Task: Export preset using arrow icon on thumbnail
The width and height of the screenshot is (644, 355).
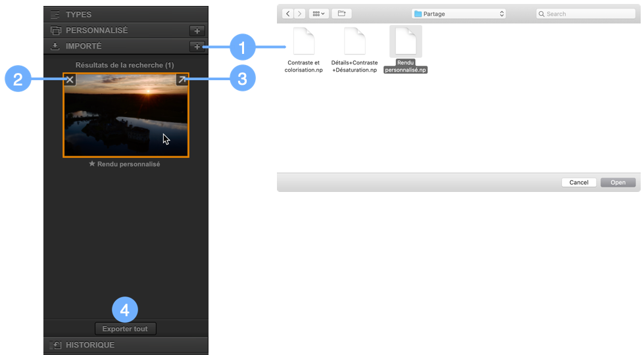Action: 182,80
